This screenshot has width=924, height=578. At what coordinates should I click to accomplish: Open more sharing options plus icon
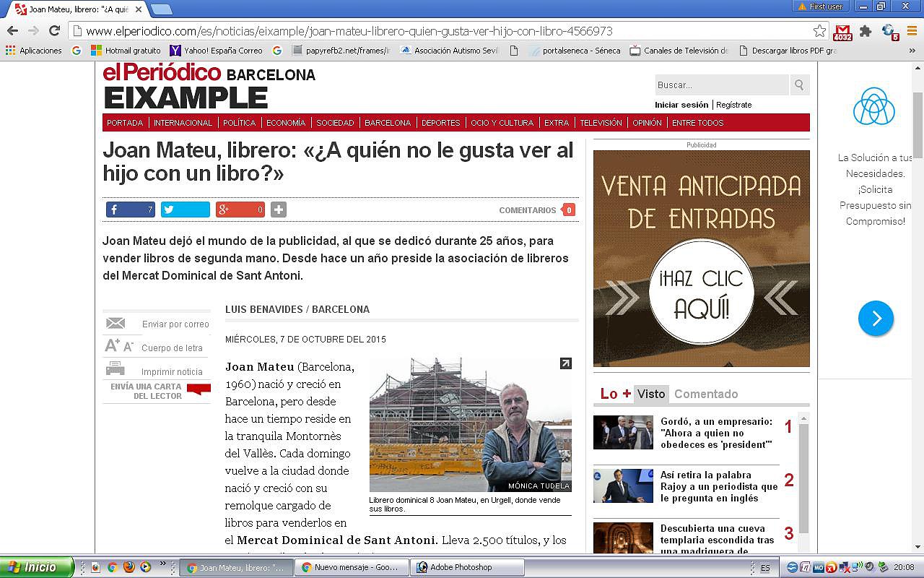[279, 210]
